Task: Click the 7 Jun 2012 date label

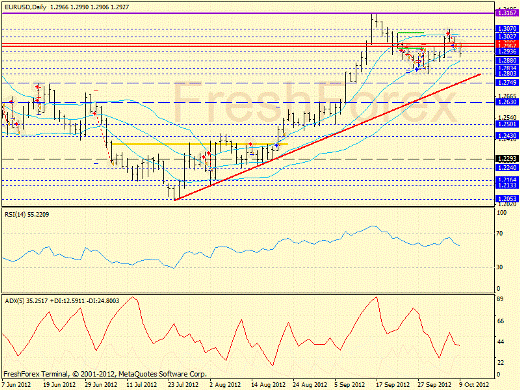Action: (x=17, y=384)
